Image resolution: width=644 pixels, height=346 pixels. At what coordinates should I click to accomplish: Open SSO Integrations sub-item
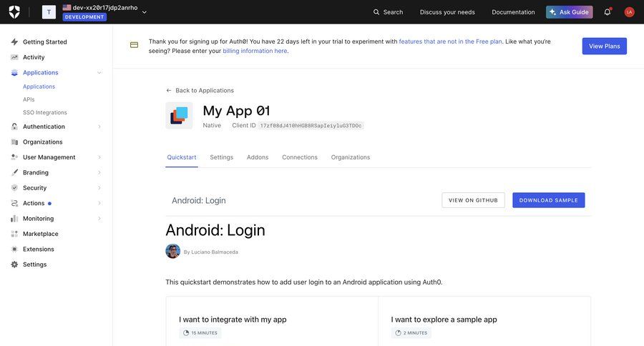coord(45,112)
